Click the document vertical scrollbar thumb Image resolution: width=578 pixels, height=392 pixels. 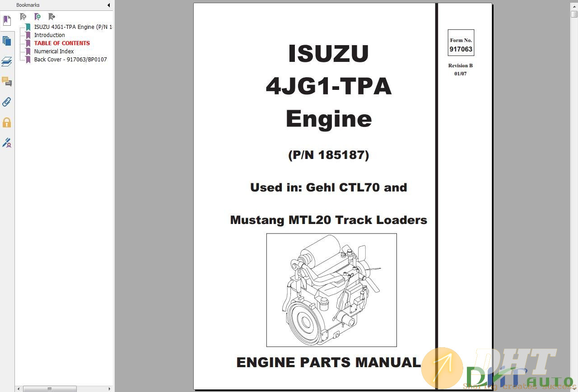click(574, 14)
